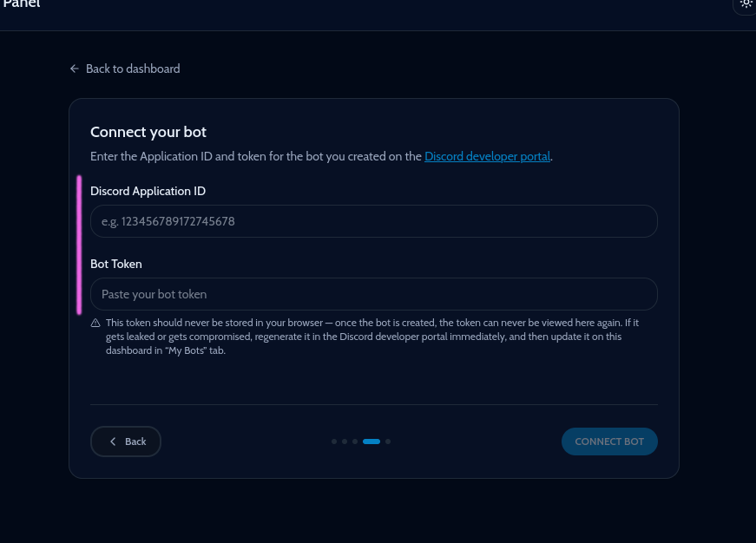Screen dimensions: 756x543
Task: Jump to third step dot indicator
Action: click(x=355, y=442)
